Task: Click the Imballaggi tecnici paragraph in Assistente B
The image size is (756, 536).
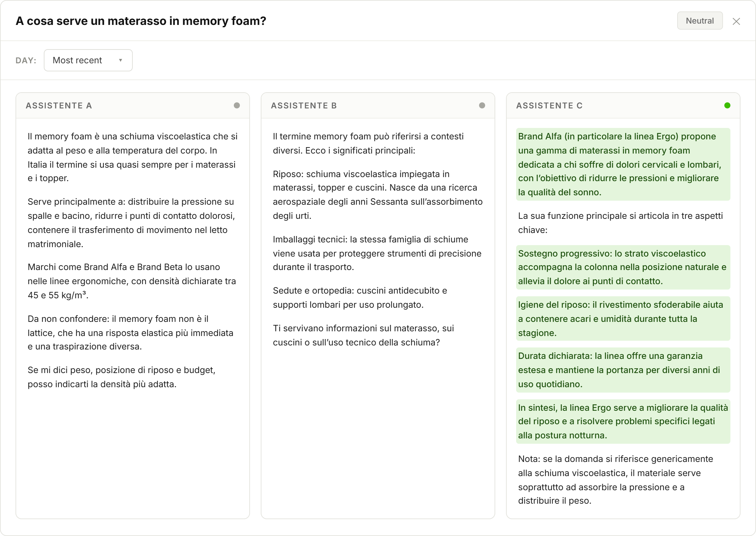Action: click(x=377, y=253)
